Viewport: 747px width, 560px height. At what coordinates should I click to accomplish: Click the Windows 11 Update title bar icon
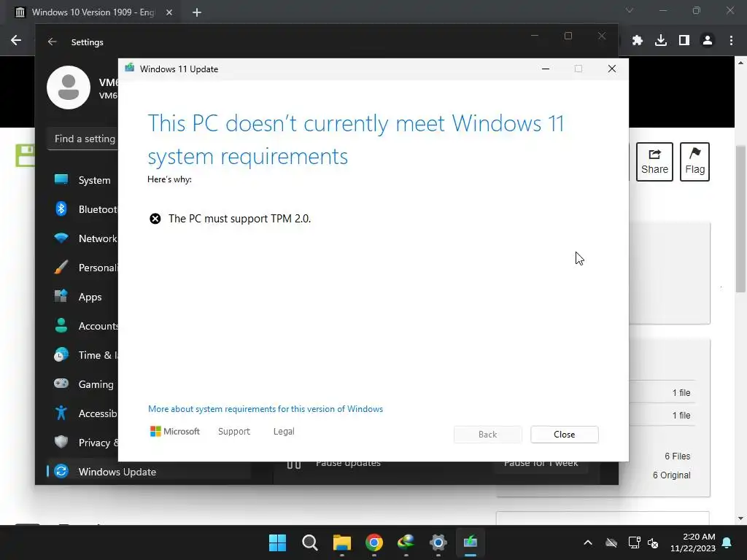point(130,68)
